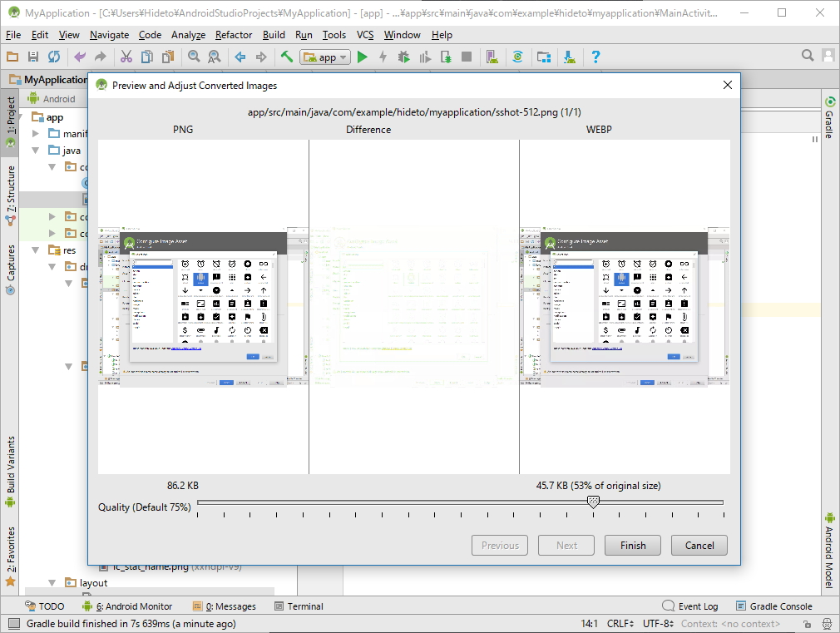
Task: Click the Paste toolbar icon
Action: 168,57
